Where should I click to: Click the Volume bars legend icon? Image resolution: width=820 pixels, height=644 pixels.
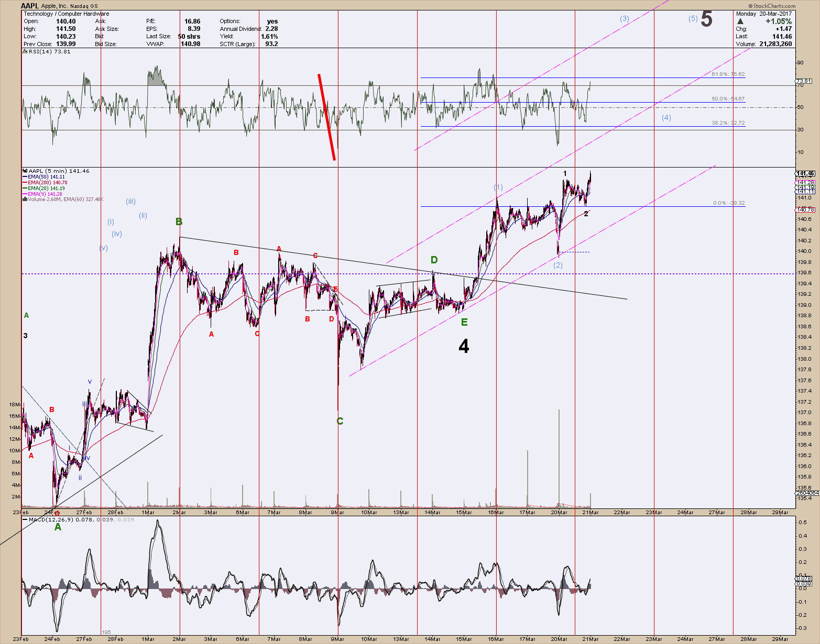tap(25, 199)
